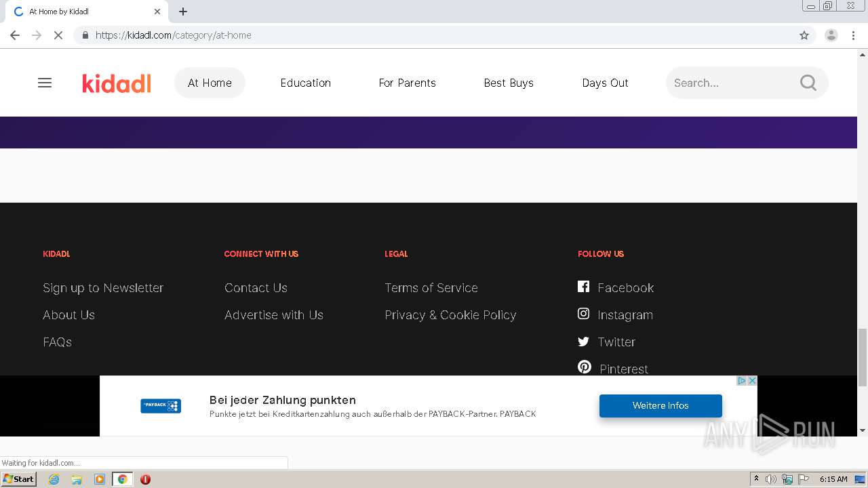Click the ad headline Bei jeder Zahlung punkten
868x488 pixels.
[x=283, y=400]
